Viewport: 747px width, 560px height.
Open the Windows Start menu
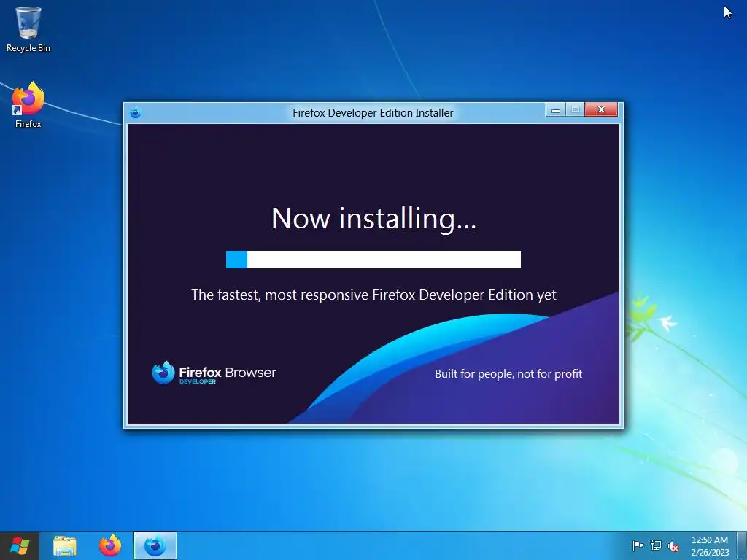(x=20, y=545)
